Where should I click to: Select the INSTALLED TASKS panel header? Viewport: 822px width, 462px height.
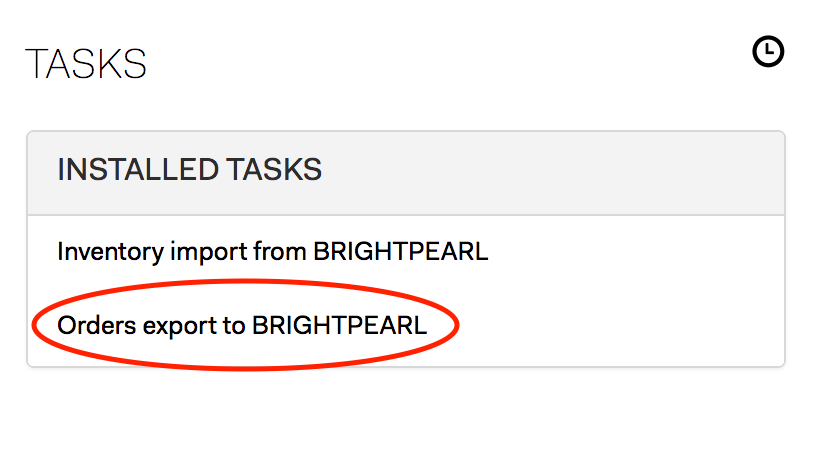point(406,173)
